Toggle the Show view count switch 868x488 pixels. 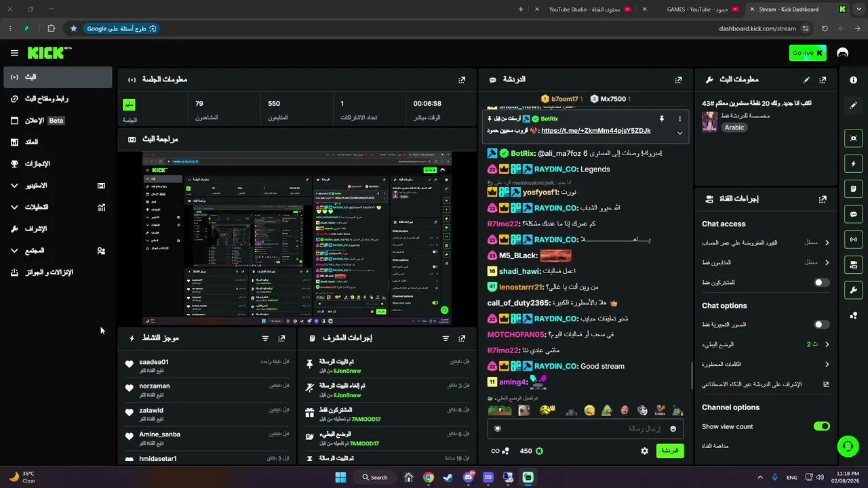[x=821, y=426]
